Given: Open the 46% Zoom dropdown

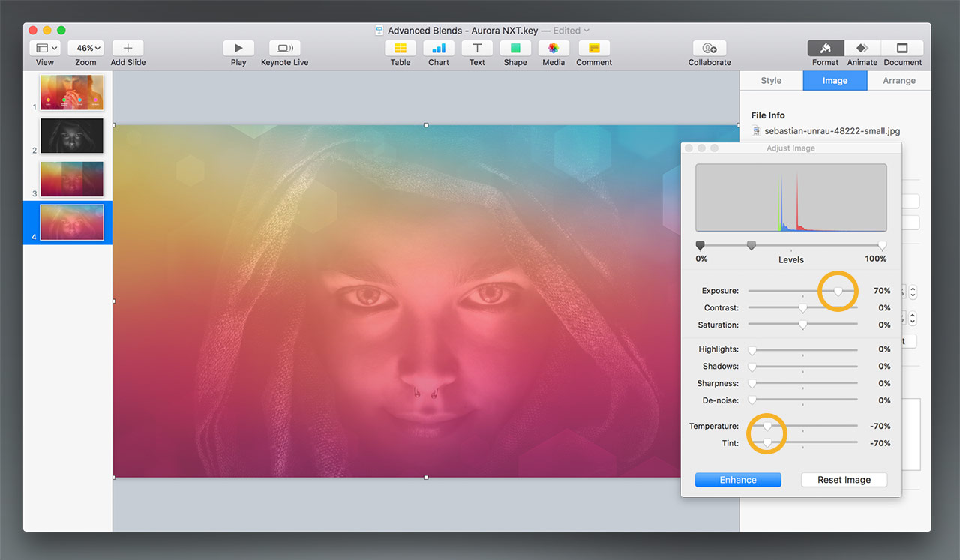Looking at the screenshot, I should [x=85, y=48].
